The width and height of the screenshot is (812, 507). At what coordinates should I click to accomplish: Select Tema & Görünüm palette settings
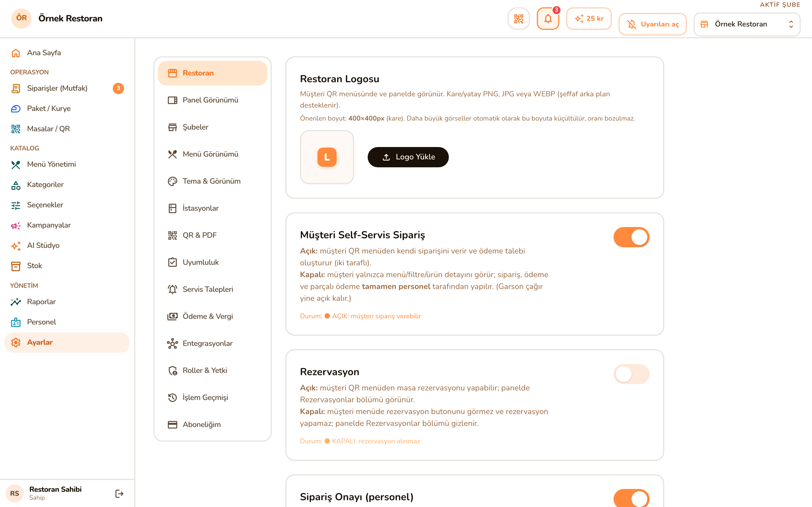[212, 181]
